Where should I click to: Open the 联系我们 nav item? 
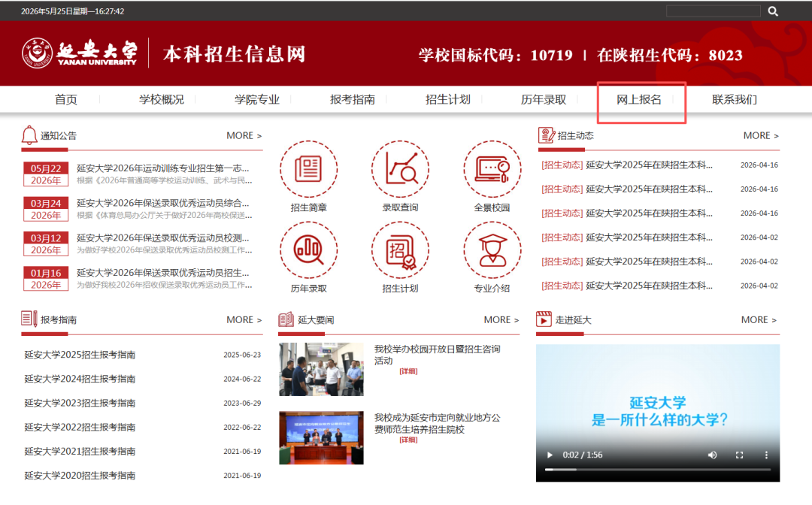tap(735, 99)
